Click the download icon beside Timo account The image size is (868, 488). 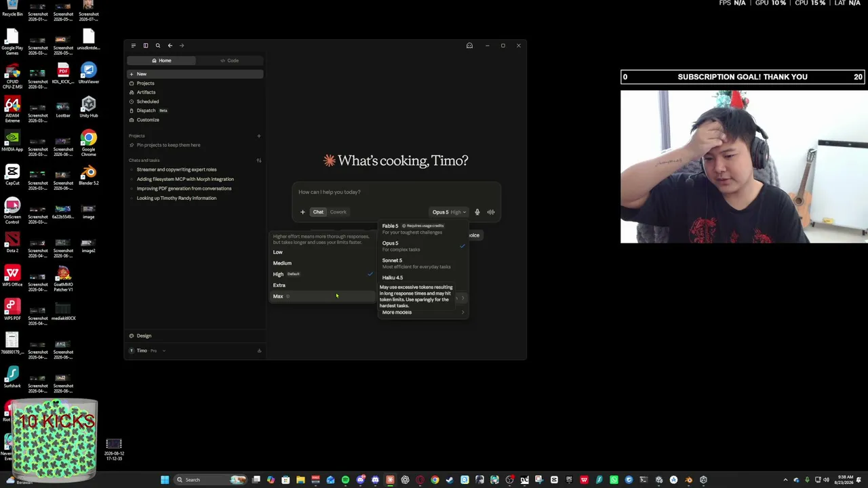coord(259,350)
